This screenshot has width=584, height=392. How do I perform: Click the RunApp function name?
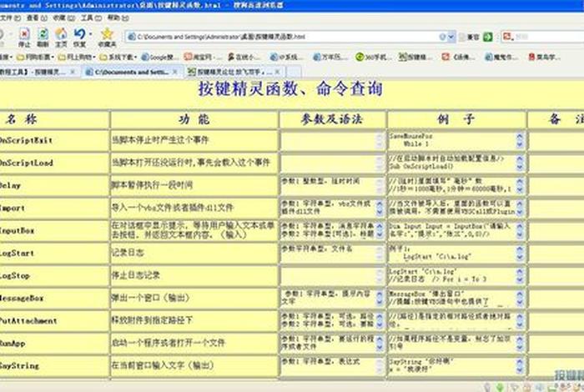pos(13,344)
